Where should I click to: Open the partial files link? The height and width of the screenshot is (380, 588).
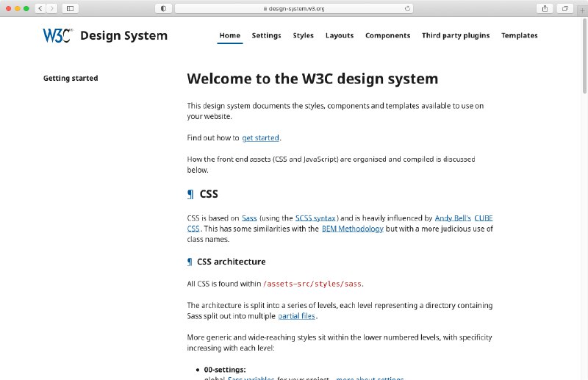296,316
